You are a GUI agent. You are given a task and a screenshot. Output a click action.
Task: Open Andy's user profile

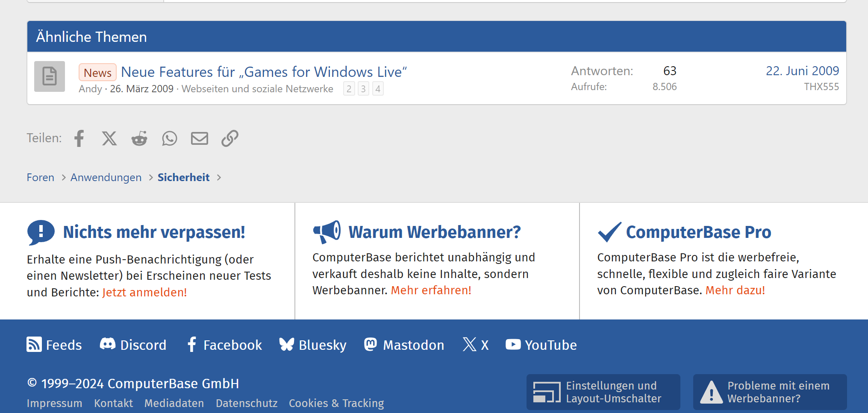90,89
